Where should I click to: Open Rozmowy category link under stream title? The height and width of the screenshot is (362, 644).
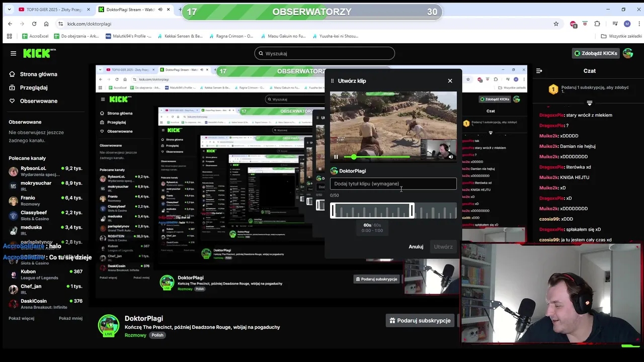(x=135, y=335)
